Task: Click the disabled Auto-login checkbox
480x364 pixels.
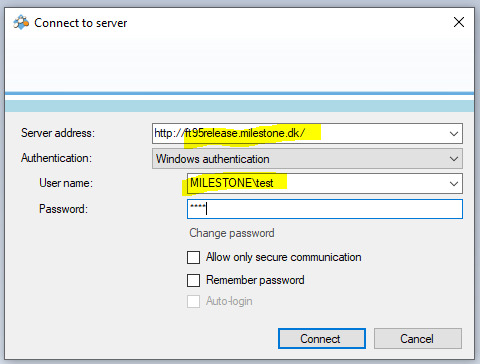Action: (193, 301)
